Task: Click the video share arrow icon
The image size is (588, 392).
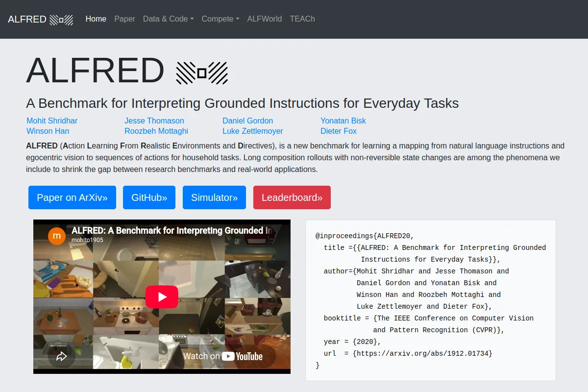Action: (x=61, y=356)
